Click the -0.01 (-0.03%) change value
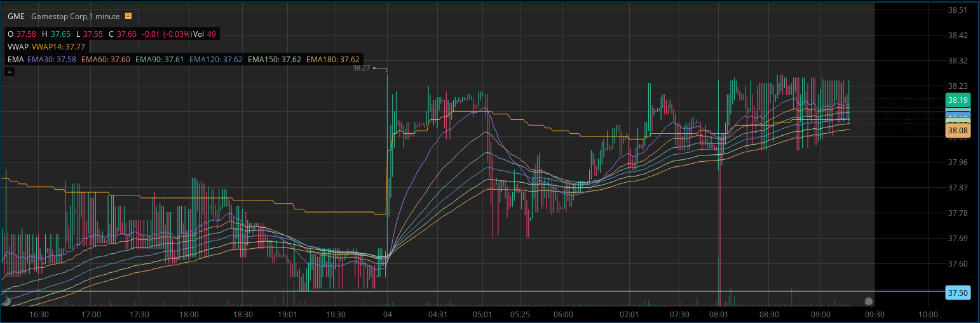 [x=166, y=34]
